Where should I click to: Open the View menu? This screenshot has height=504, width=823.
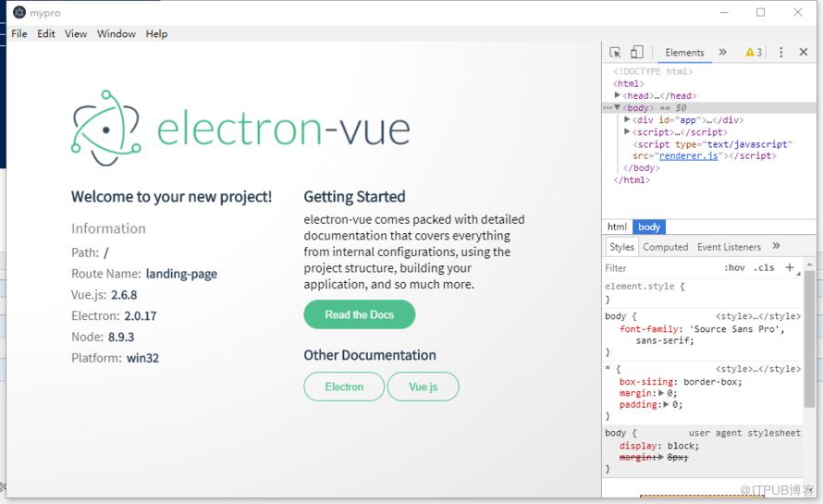click(x=76, y=33)
